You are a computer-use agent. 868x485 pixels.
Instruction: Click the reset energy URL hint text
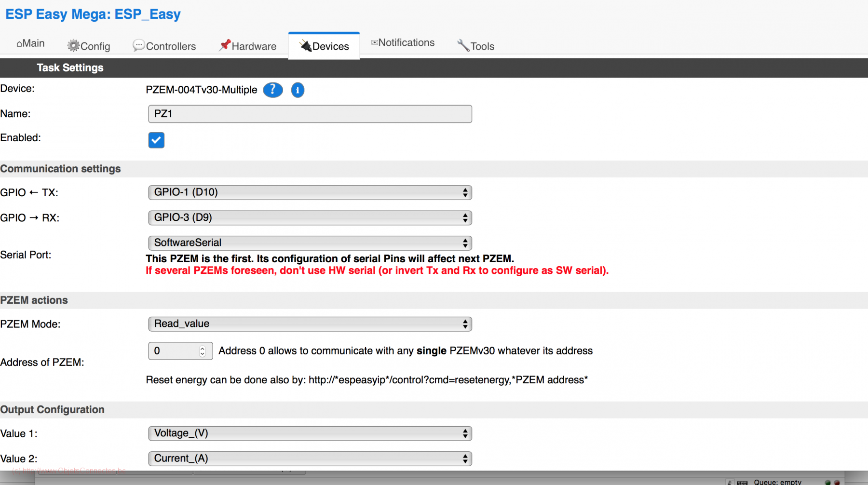pos(367,380)
